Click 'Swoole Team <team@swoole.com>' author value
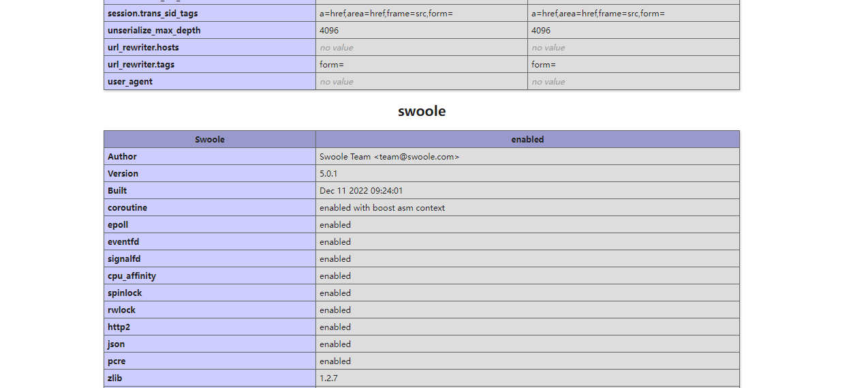 (x=390, y=156)
